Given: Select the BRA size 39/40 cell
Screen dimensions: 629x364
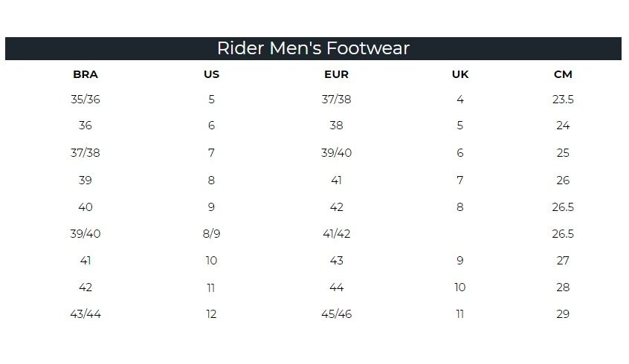Looking at the screenshot, I should click(x=86, y=234).
